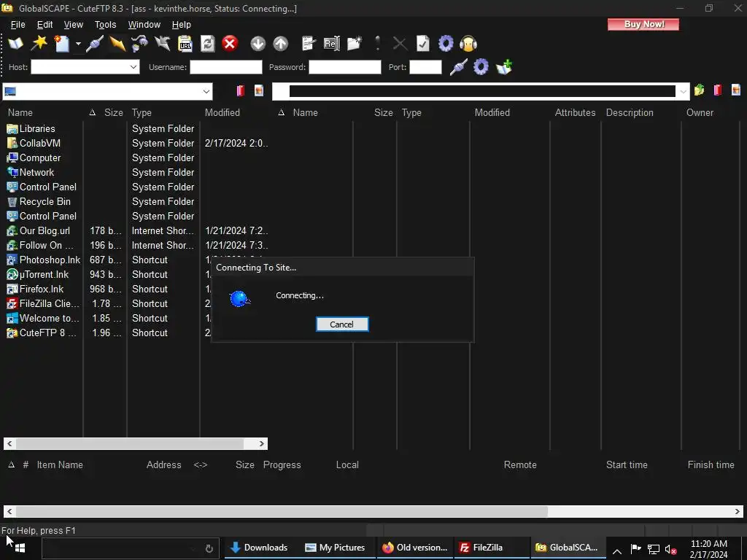Click into the Port field
The image size is (747, 560).
point(425,67)
